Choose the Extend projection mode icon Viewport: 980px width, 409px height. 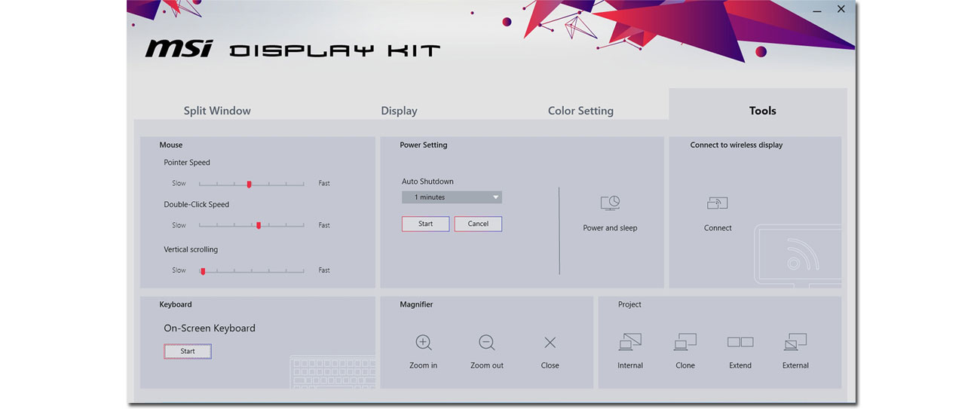[740, 343]
